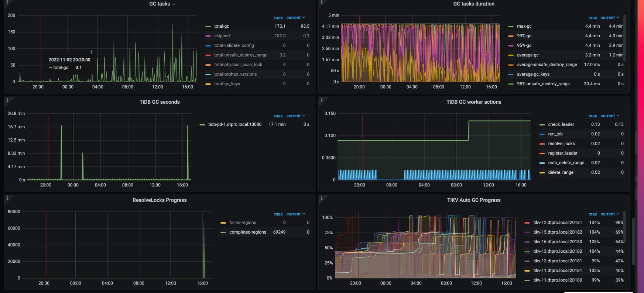
Task: Sort GC tasks duration legend by max
Action: click(592, 18)
